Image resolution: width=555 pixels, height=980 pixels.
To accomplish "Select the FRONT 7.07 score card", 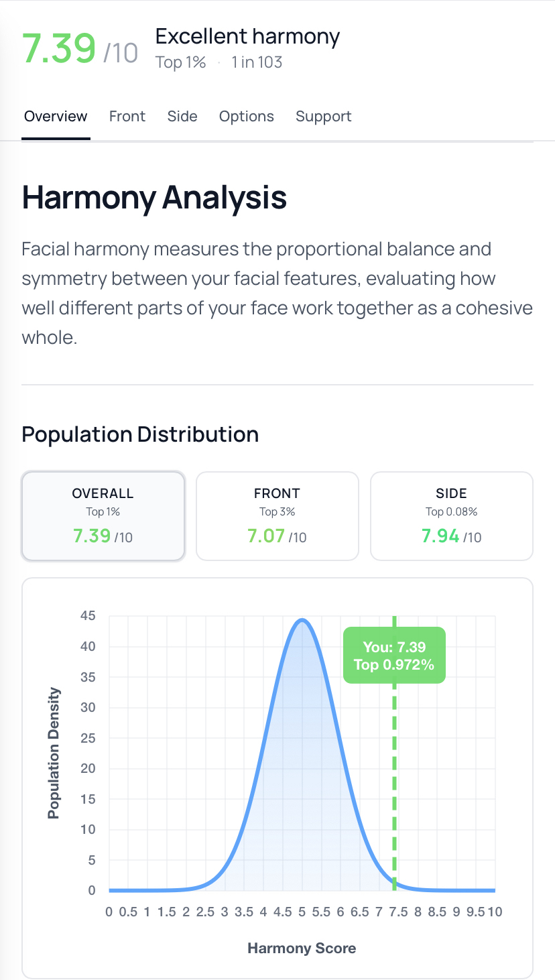I will pyautogui.click(x=277, y=515).
